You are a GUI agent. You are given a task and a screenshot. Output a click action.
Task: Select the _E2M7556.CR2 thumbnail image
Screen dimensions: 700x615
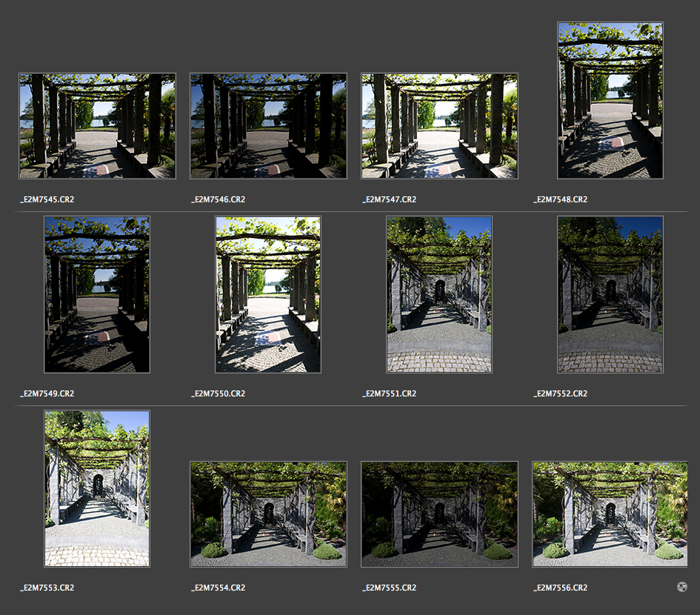(610, 514)
